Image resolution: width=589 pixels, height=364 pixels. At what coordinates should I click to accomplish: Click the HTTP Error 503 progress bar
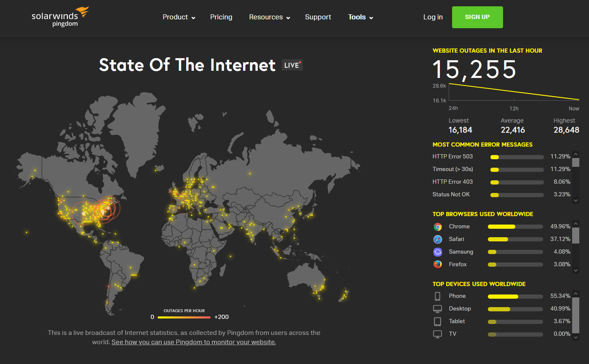517,157
